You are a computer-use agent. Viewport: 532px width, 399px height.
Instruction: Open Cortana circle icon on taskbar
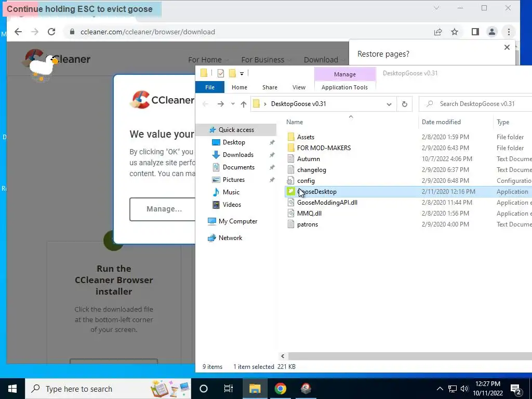click(x=203, y=389)
